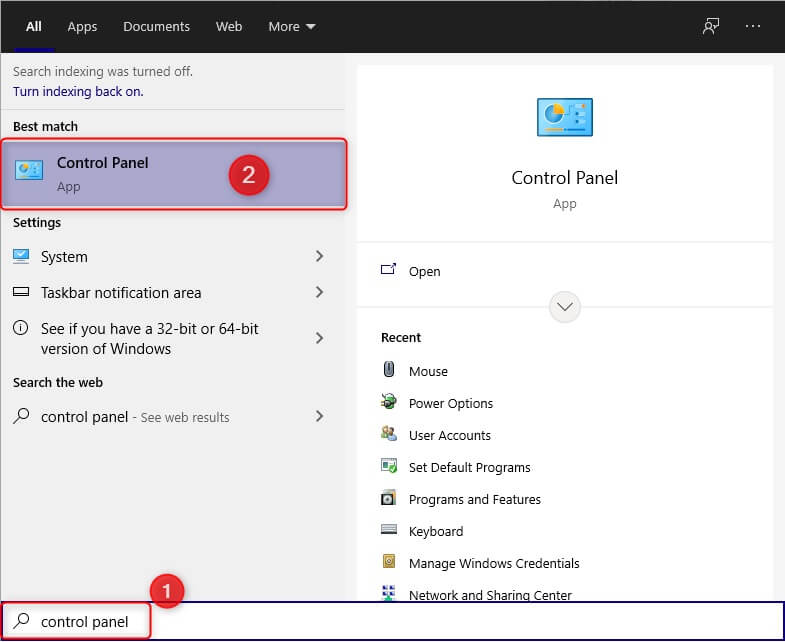Open the More filter dropdown
The width and height of the screenshot is (785, 642).
(291, 27)
